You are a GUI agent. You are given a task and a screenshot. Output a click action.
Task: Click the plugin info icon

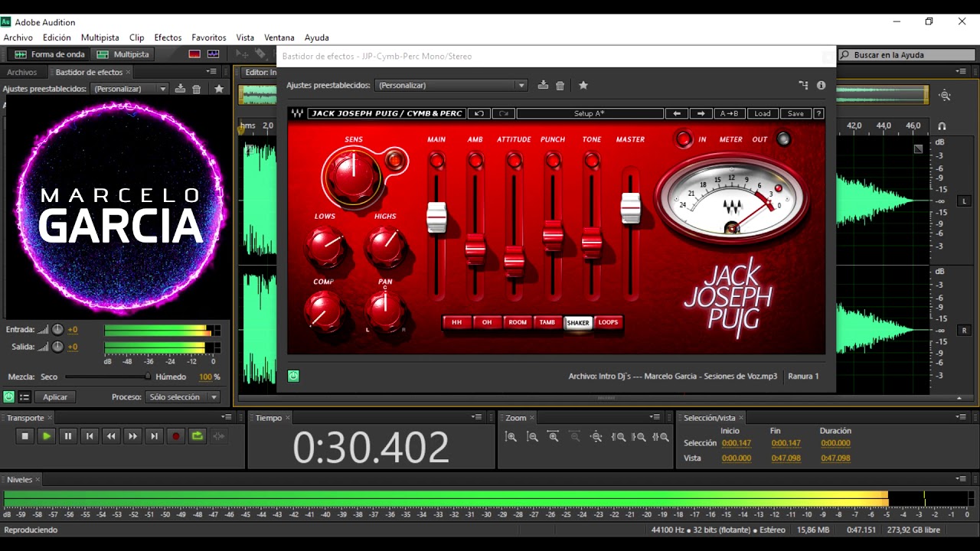821,85
